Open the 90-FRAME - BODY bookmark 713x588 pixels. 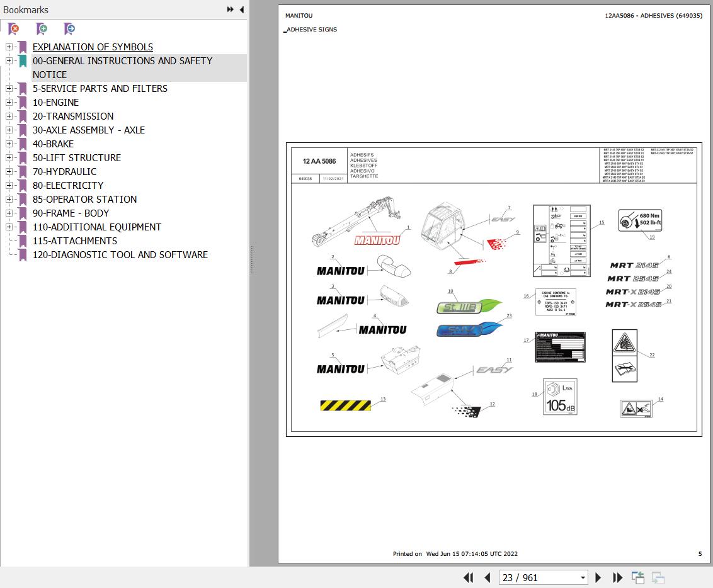[71, 213]
